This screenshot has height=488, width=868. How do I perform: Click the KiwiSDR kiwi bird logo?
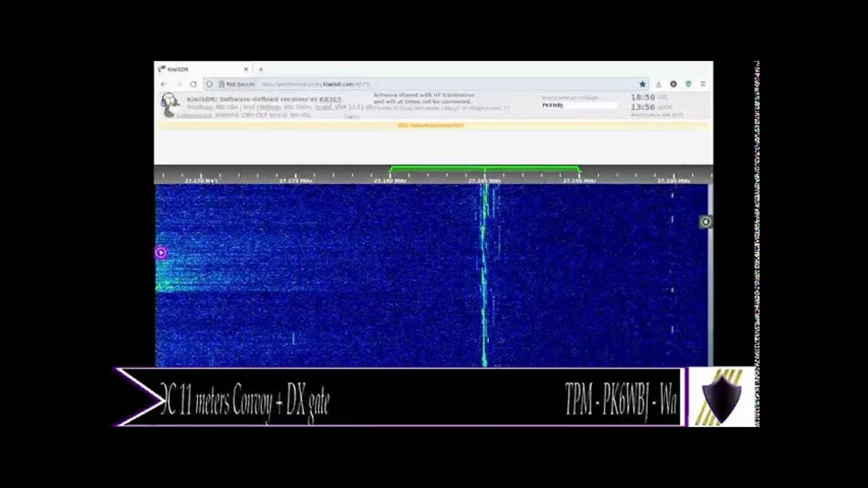click(170, 105)
